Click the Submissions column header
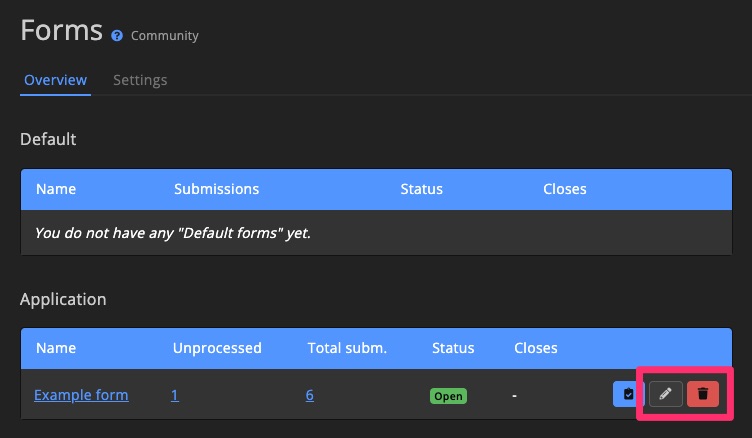 [216, 188]
